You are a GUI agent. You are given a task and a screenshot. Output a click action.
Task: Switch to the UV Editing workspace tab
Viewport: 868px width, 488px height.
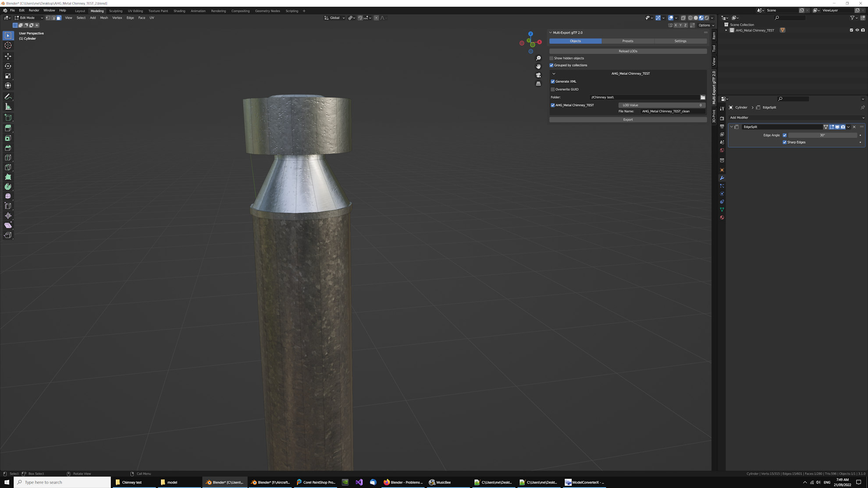click(135, 11)
